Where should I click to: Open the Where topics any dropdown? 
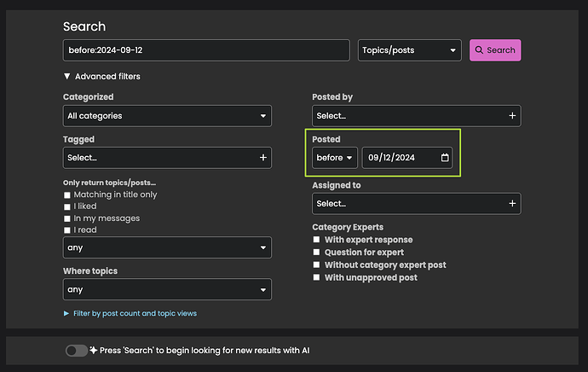coord(167,289)
